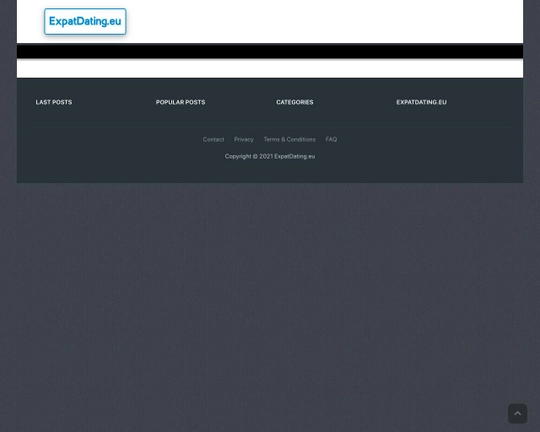
Task: Click the Popular Posts heading
Action: (x=180, y=102)
